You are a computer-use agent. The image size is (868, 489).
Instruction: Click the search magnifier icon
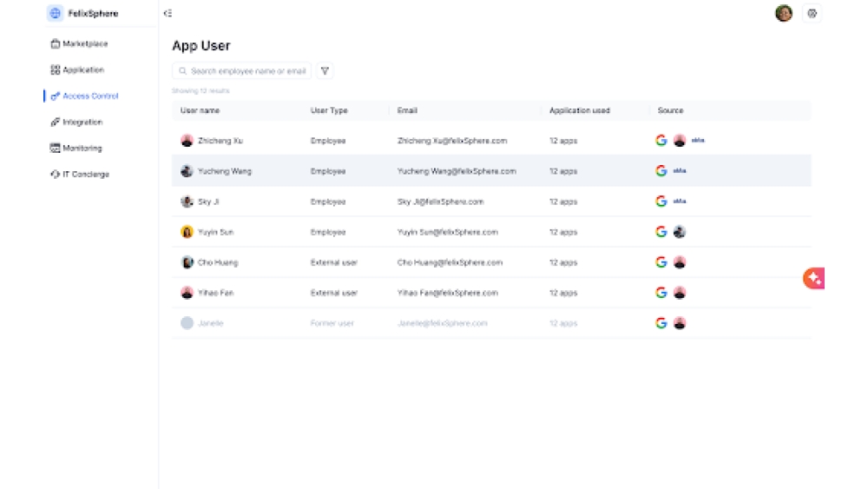182,71
